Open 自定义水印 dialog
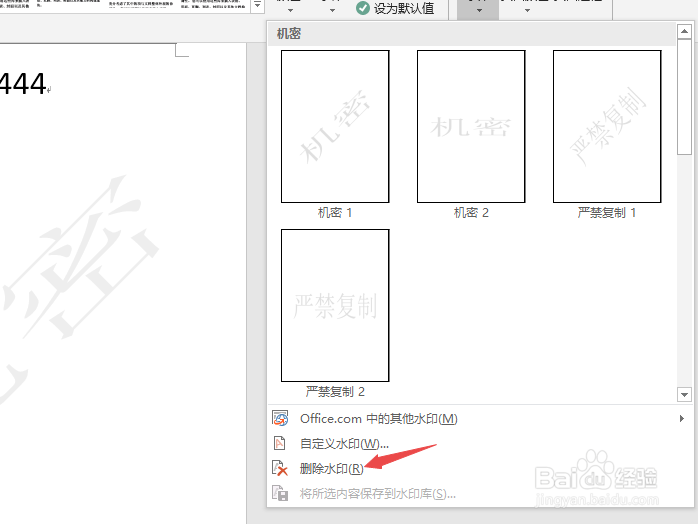The width and height of the screenshot is (698, 524). click(x=479, y=443)
